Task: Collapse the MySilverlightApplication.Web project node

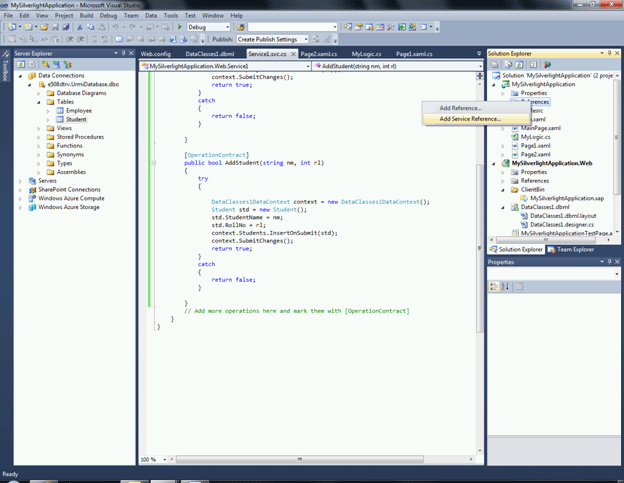Action: pos(494,164)
